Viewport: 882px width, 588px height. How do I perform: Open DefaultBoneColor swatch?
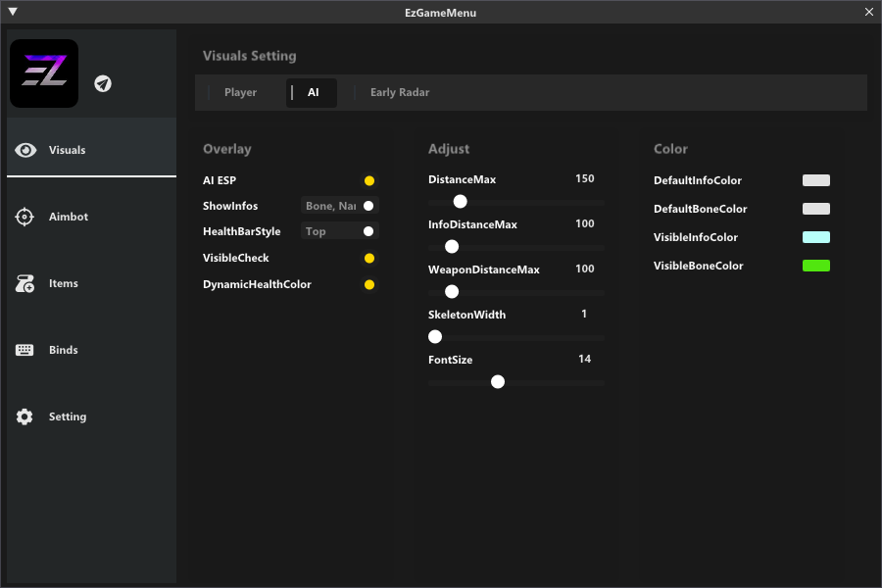pos(815,209)
